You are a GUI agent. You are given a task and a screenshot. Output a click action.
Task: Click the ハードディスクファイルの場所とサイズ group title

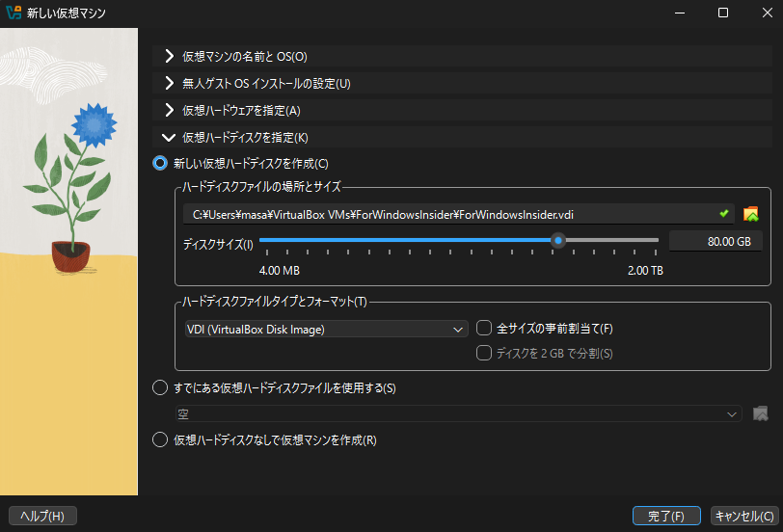(261, 187)
